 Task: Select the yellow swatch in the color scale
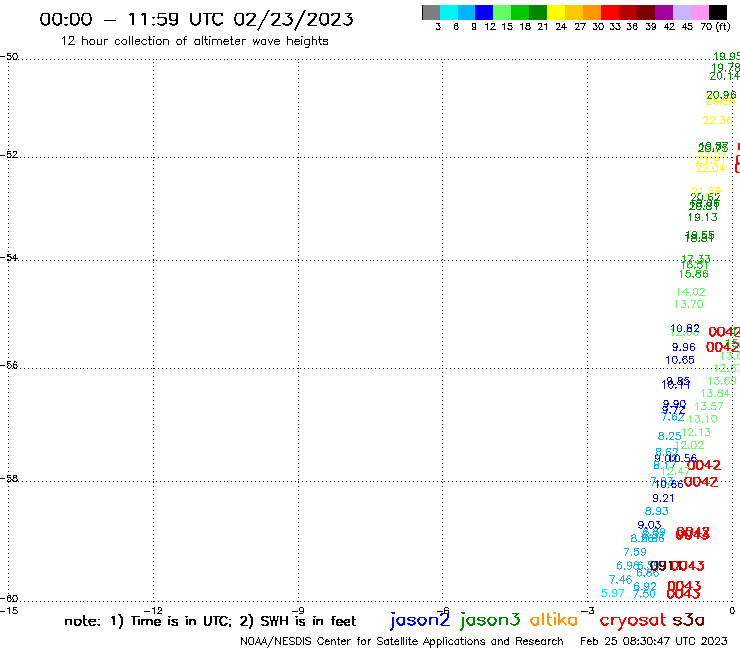pyautogui.click(x=556, y=12)
